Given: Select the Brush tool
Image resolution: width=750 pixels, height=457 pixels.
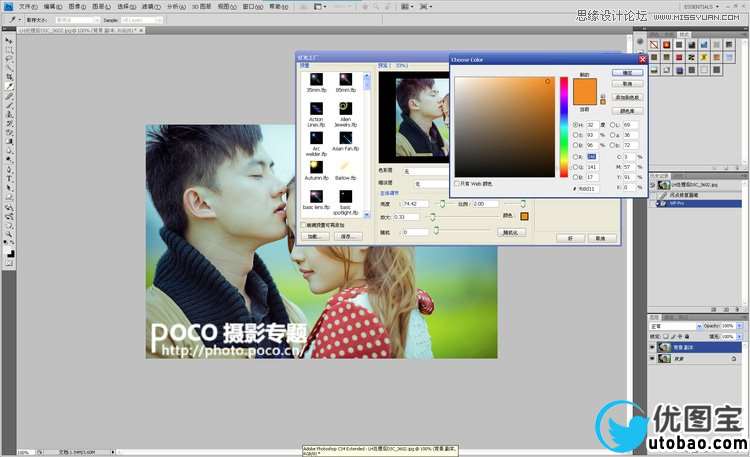Looking at the screenshot, I should tap(9, 105).
